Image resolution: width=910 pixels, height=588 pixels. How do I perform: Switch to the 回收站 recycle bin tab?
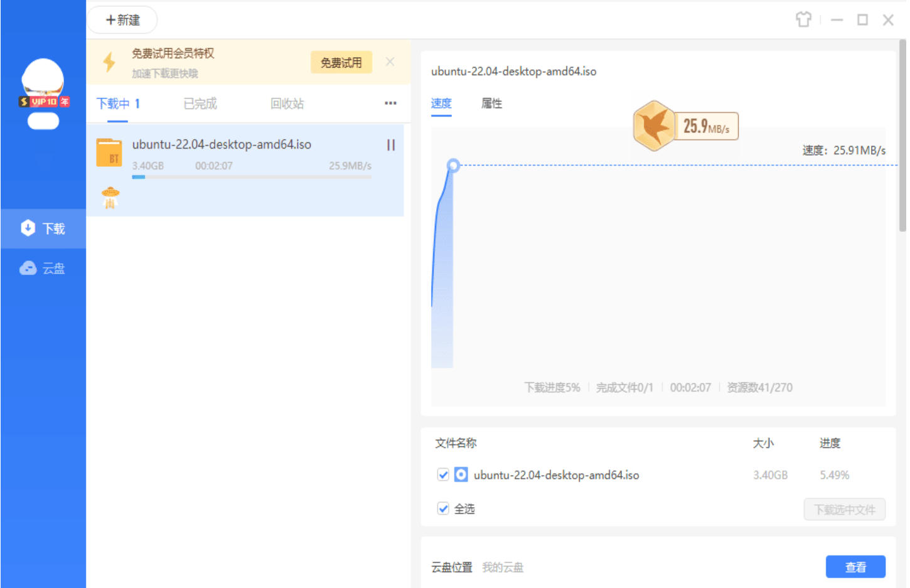click(287, 104)
